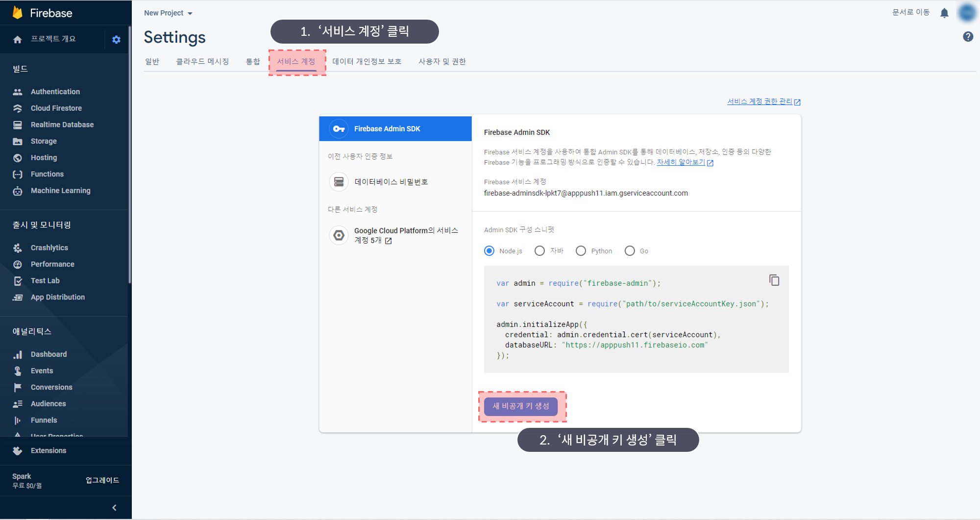
Task: Click the Spark plan upgrade (업그레이드) button
Action: coord(102,480)
